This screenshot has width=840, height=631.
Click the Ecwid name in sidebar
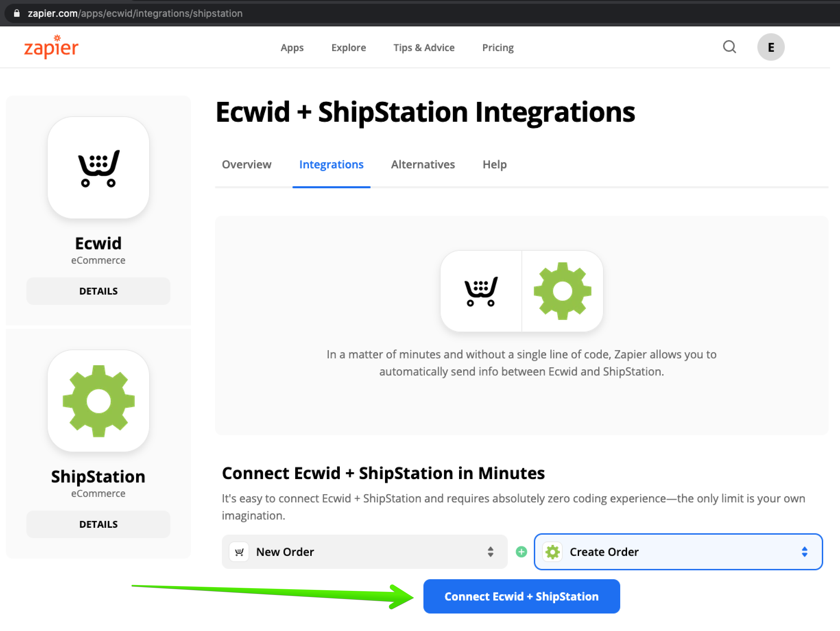coord(98,243)
